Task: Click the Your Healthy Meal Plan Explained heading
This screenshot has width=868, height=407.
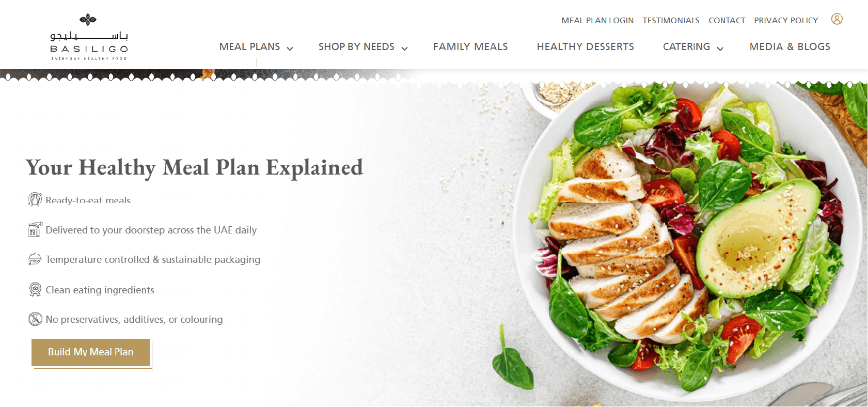Action: click(195, 168)
